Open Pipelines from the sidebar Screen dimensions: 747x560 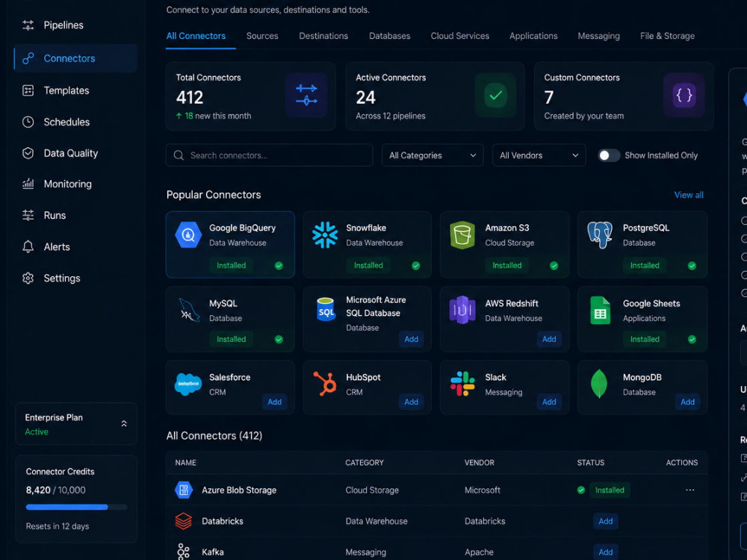(x=63, y=25)
